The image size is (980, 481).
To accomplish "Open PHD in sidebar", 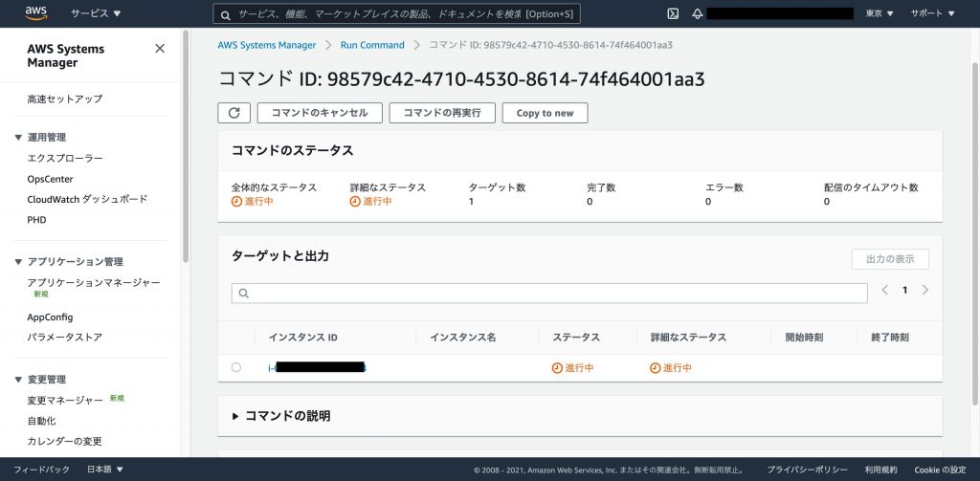I will 37,220.
